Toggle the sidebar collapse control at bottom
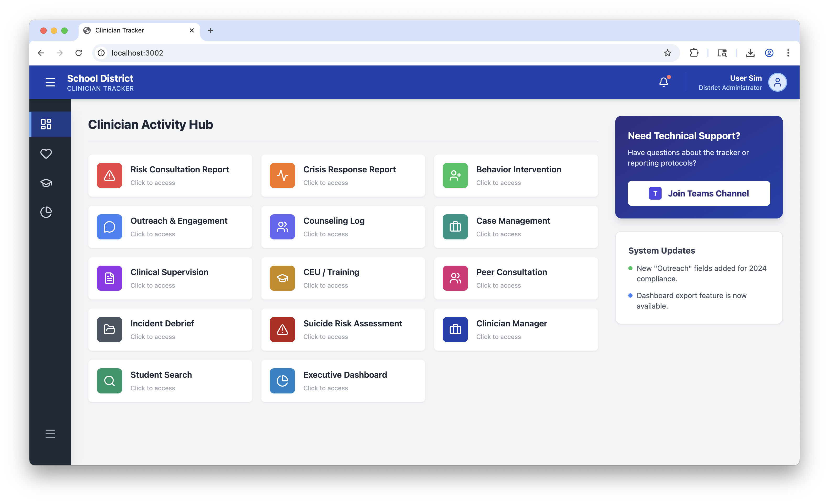 tap(50, 434)
